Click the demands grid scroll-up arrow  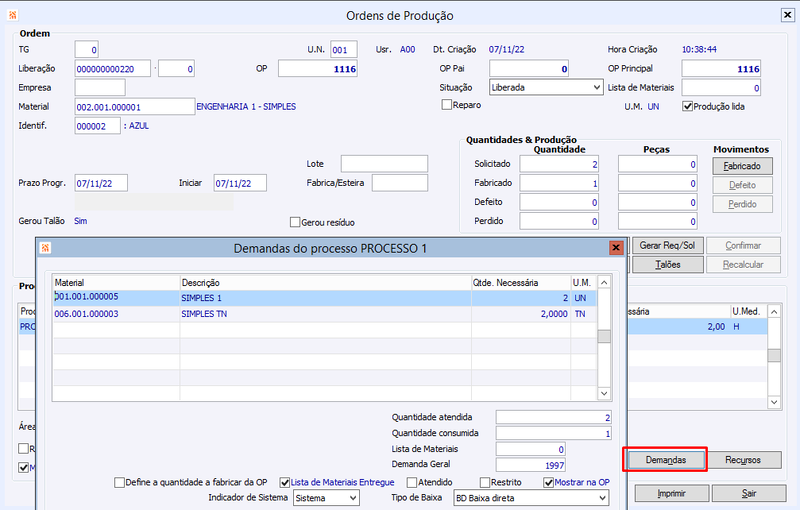(604, 283)
